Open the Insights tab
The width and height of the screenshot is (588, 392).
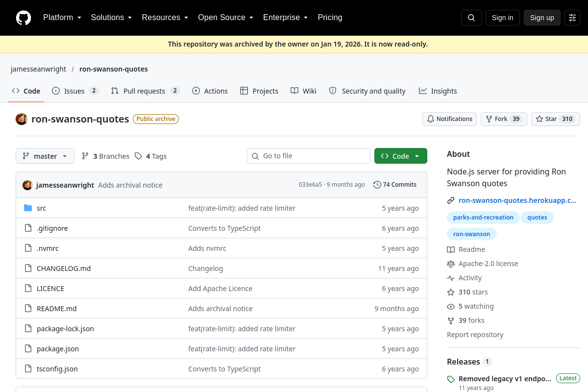click(438, 91)
